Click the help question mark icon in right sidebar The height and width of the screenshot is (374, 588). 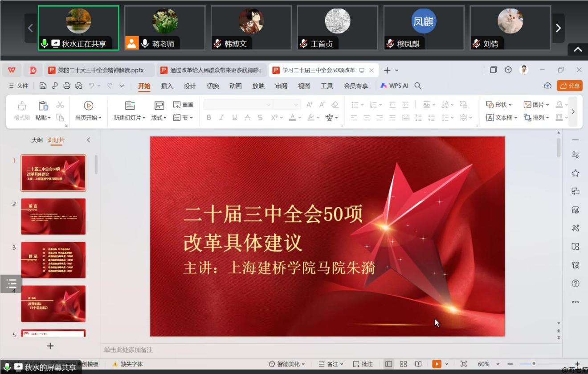click(575, 284)
